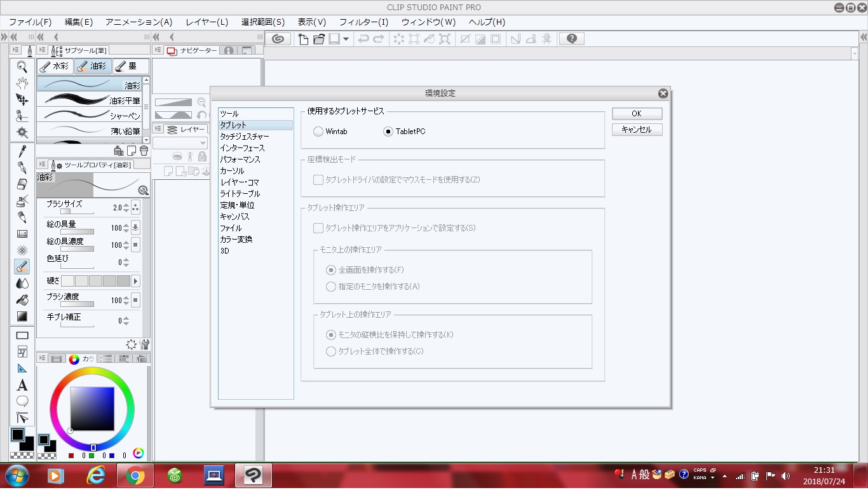Click the キャンセル button

point(637,130)
